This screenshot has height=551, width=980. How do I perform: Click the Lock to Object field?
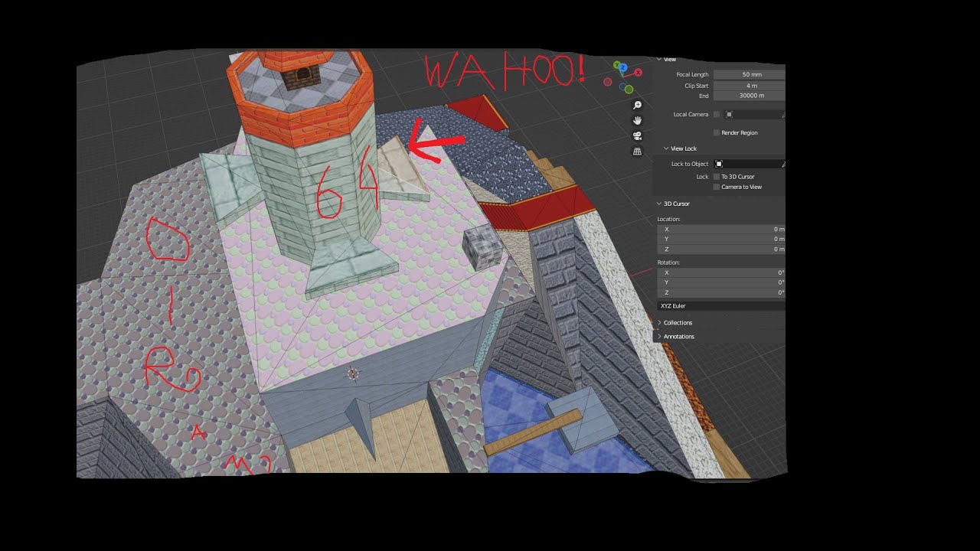[x=750, y=164]
